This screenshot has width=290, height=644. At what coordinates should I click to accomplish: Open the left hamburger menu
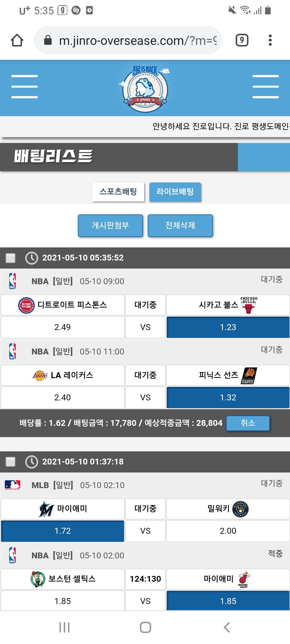[24, 87]
